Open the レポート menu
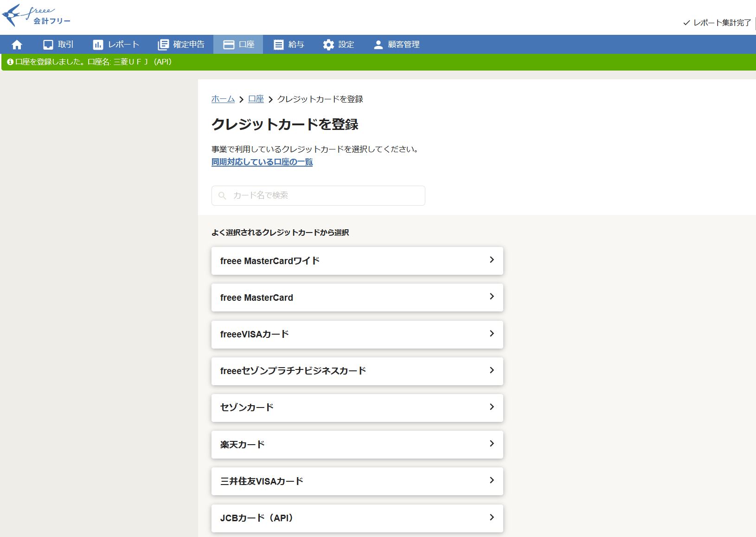The width and height of the screenshot is (756, 537). coord(116,45)
